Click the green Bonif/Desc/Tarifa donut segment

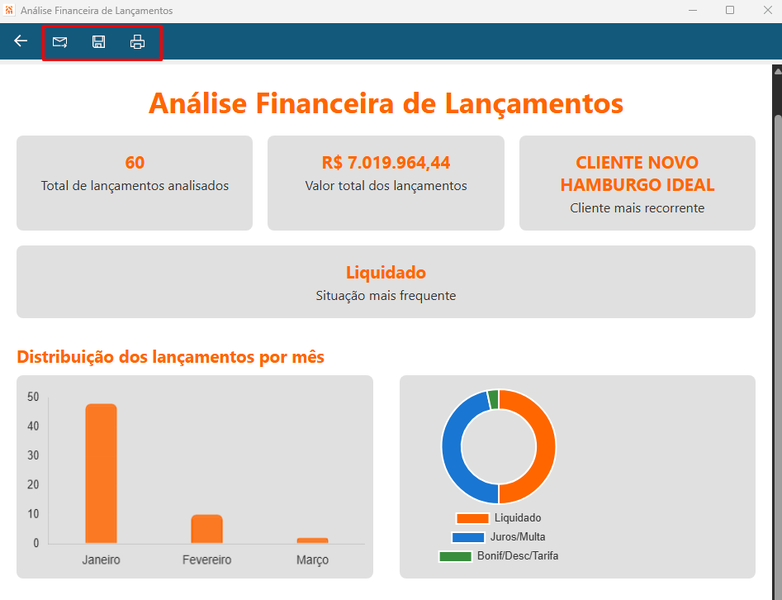493,399
